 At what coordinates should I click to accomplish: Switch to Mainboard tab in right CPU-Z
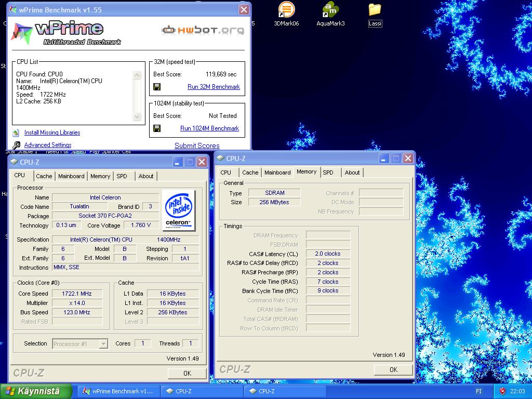point(277,172)
